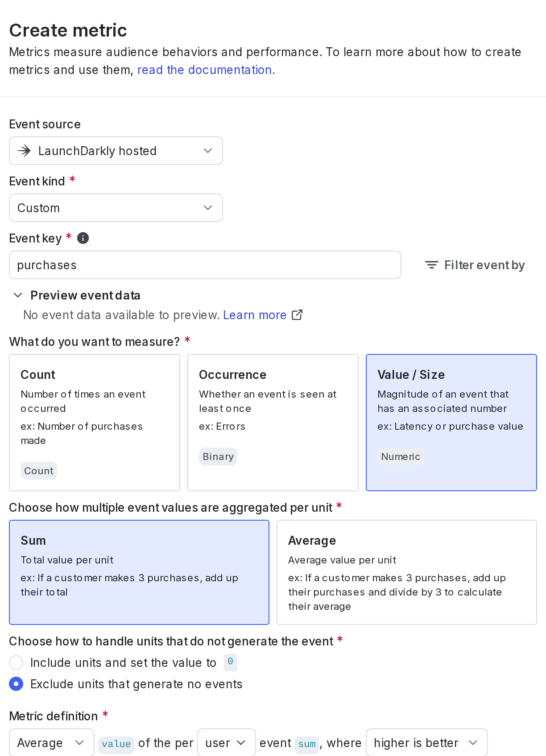Select Exclude units that generate no events
The image size is (546, 756).
click(x=16, y=684)
